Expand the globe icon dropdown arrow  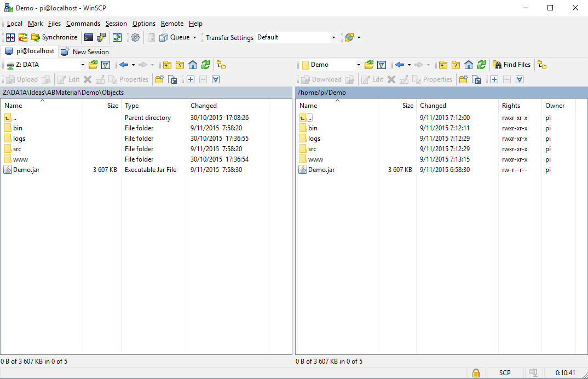pyautogui.click(x=359, y=38)
